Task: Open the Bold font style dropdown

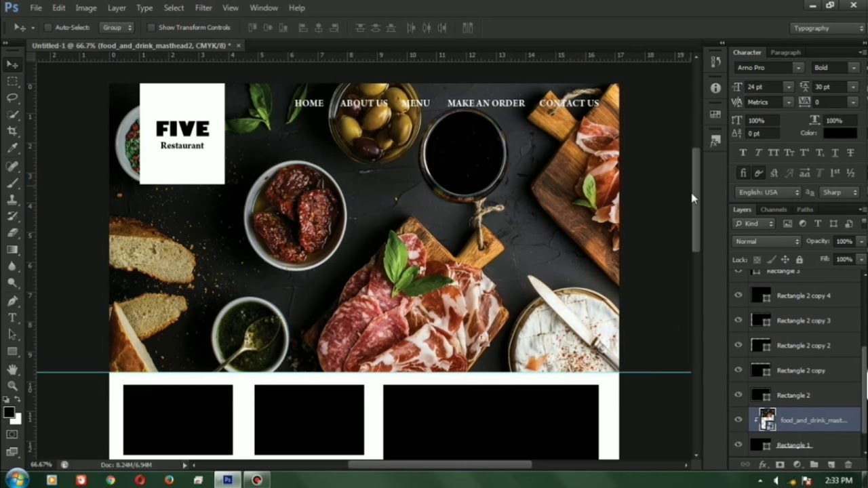Action: click(853, 68)
